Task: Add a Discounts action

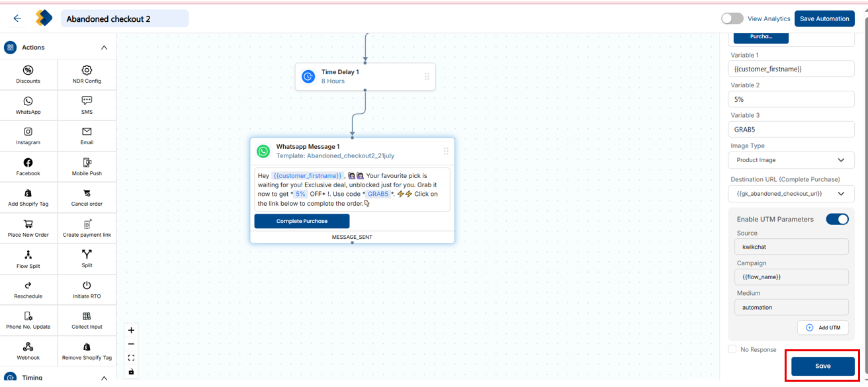Action: coord(28,75)
